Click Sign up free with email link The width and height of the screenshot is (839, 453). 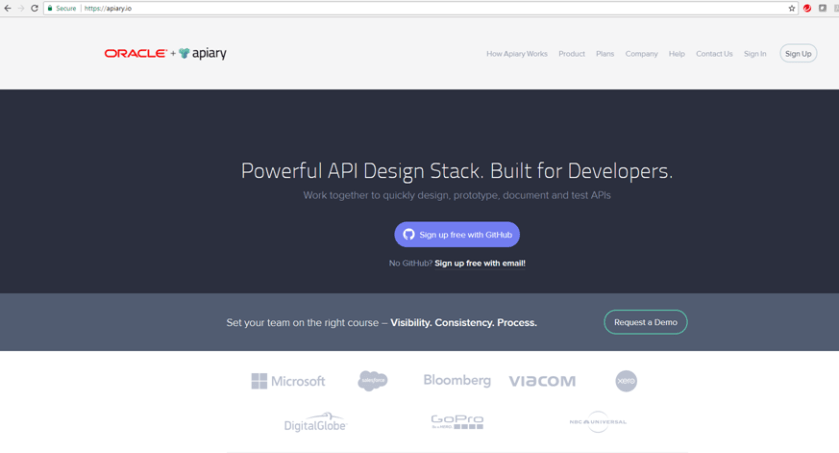(480, 263)
